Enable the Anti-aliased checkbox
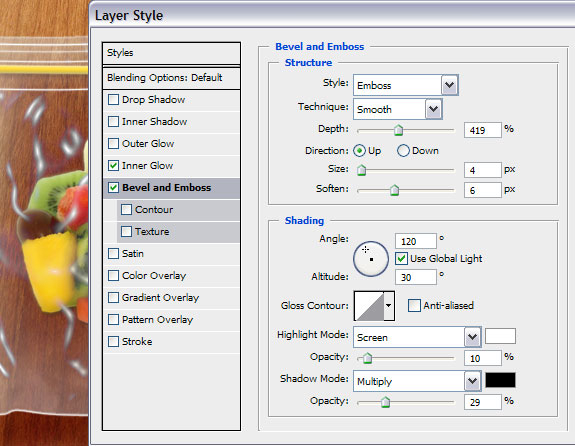575x446 pixels. (x=414, y=306)
